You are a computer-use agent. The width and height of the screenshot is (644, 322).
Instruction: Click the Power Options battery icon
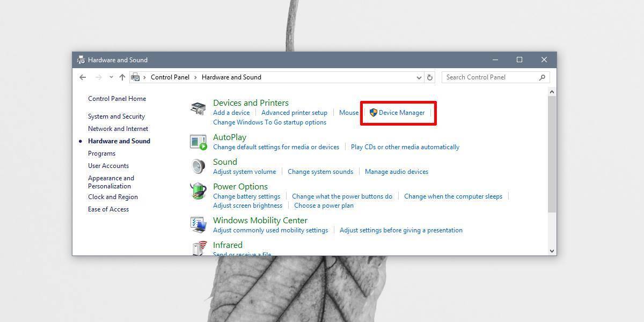(198, 191)
